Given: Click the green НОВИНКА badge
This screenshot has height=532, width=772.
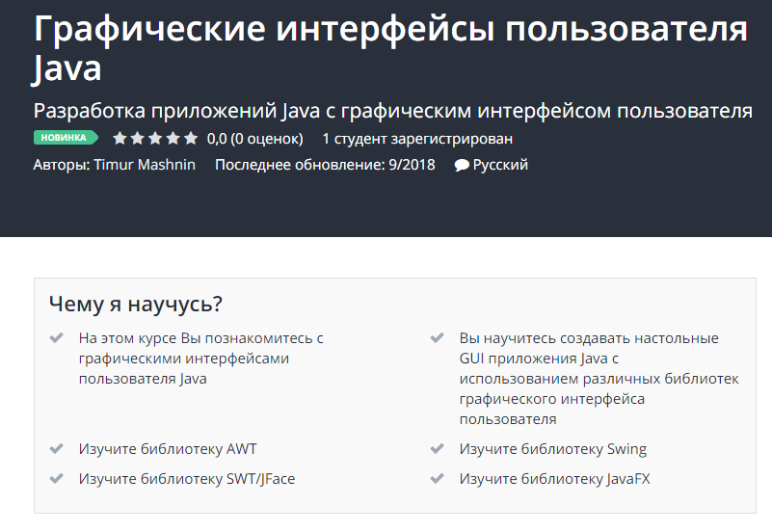Looking at the screenshot, I should (67, 138).
